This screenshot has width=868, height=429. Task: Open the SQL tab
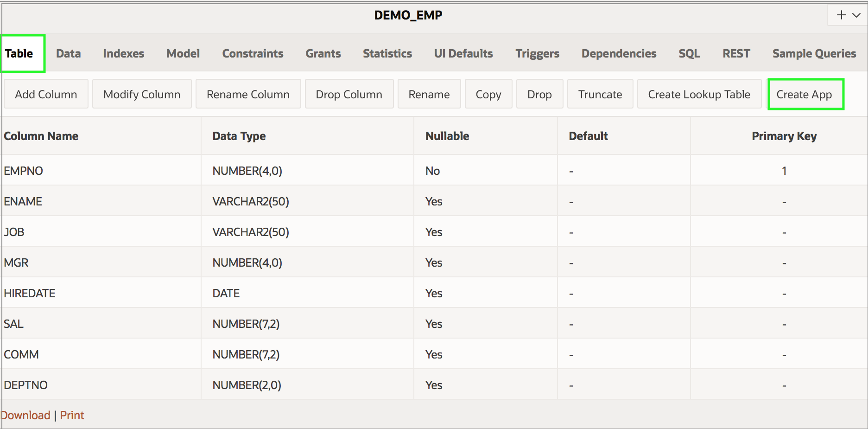(x=689, y=54)
